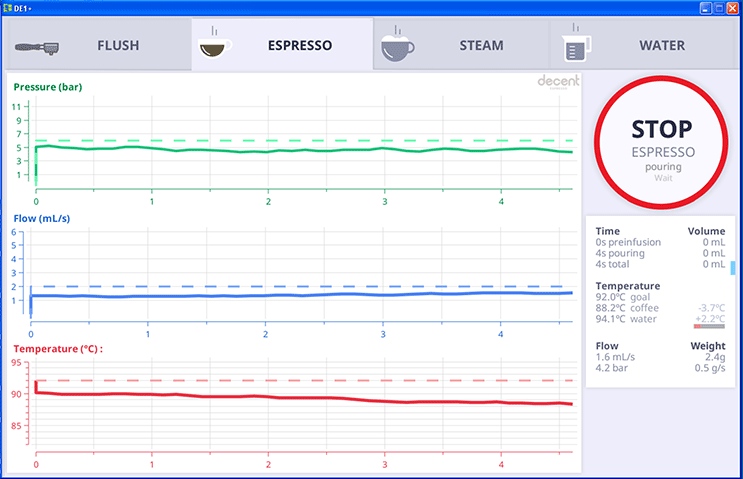This screenshot has width=743, height=479.
Task: Open the STEAM tab
Action: (462, 45)
